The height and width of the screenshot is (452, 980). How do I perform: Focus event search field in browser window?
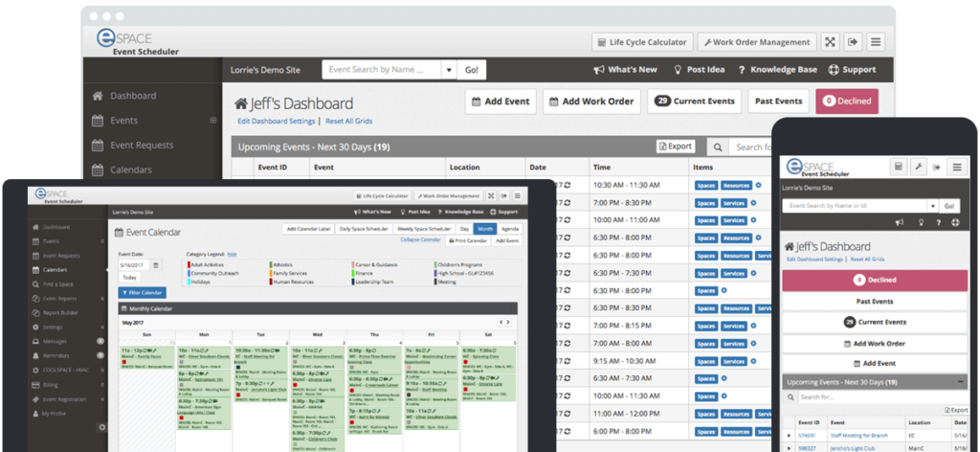click(381, 70)
